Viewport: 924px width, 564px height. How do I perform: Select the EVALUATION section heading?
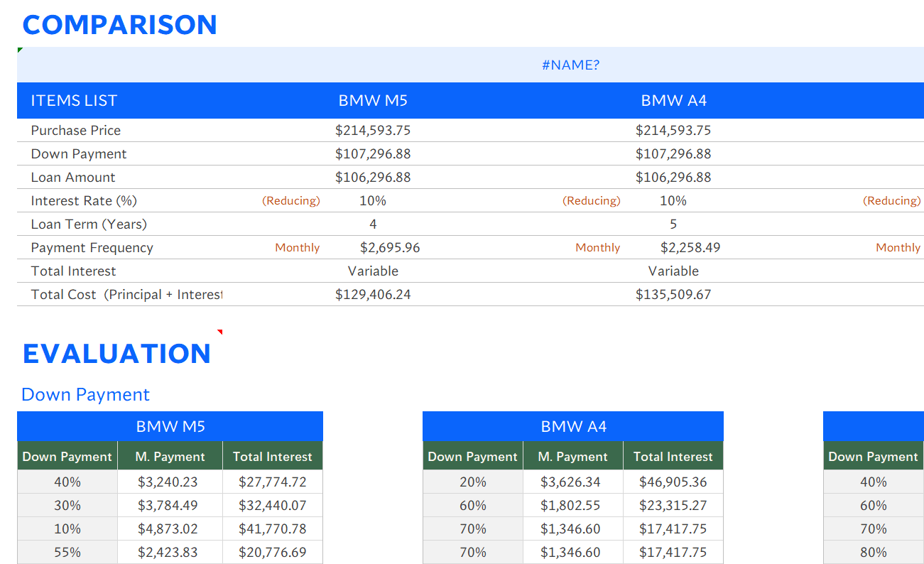pos(117,354)
